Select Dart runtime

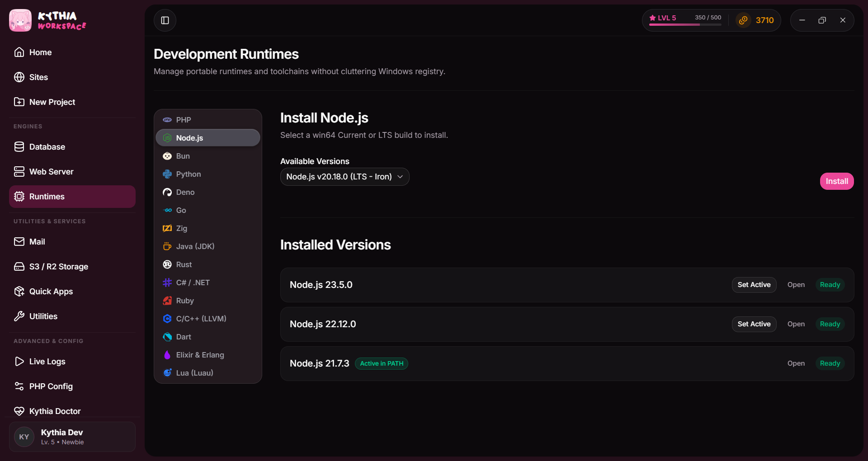click(208, 337)
